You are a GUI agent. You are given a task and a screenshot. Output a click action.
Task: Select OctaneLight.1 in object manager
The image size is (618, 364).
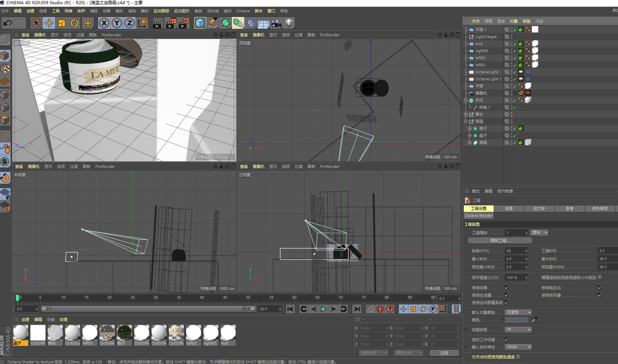pyautogui.click(x=488, y=79)
